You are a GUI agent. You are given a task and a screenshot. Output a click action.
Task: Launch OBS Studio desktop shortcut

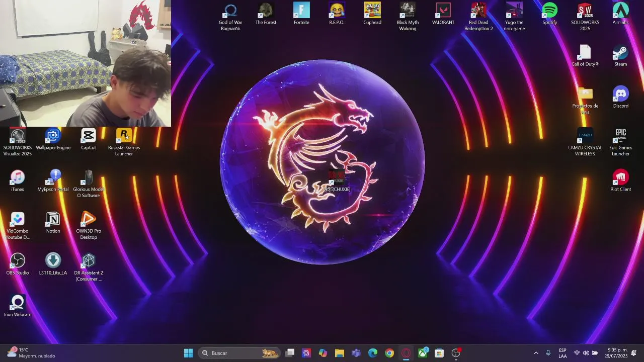pyautogui.click(x=18, y=264)
